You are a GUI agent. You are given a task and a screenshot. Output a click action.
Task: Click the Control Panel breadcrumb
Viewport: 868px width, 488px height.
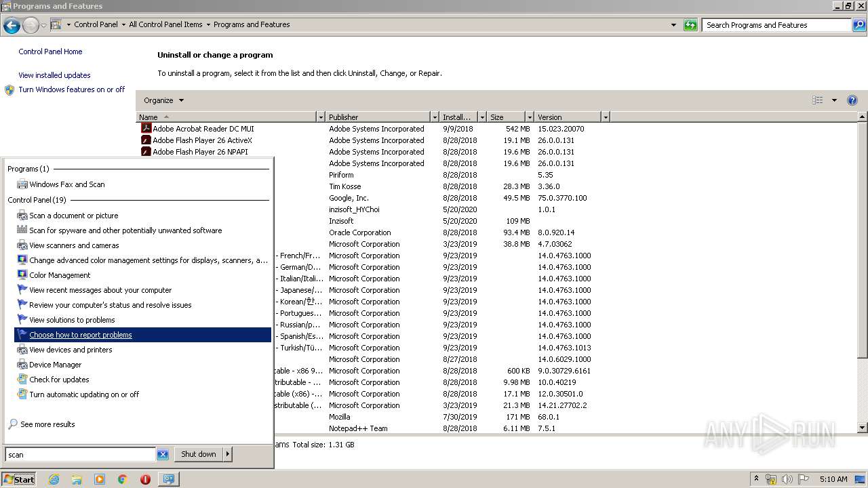tap(96, 24)
